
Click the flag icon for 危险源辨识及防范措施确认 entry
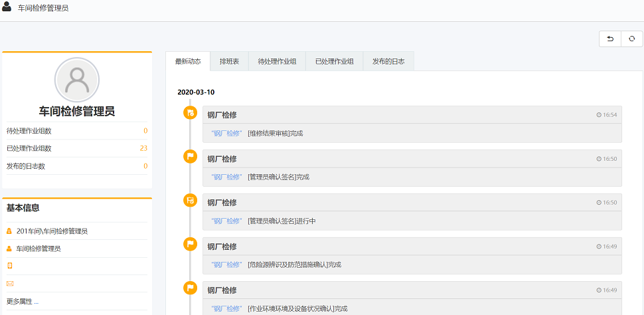click(x=190, y=245)
